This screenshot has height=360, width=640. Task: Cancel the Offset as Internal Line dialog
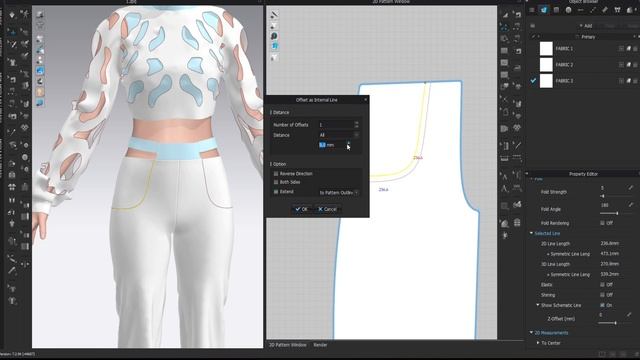click(x=327, y=209)
